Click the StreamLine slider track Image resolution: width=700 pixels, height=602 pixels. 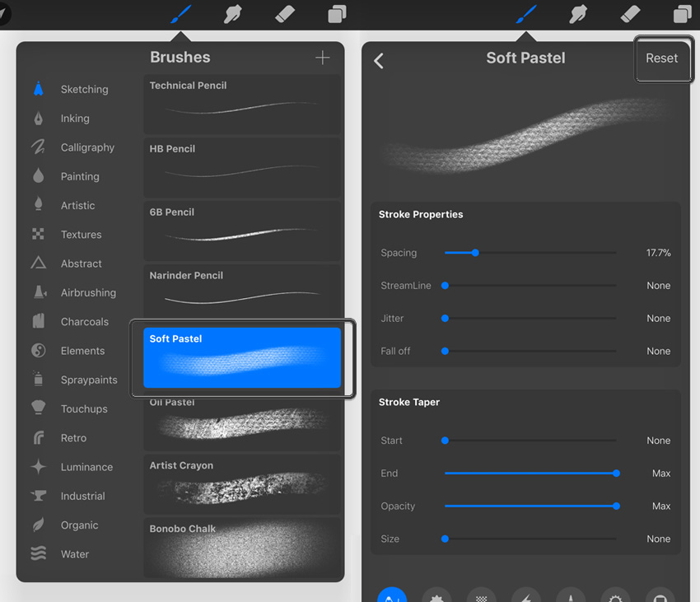pyautogui.click(x=530, y=286)
